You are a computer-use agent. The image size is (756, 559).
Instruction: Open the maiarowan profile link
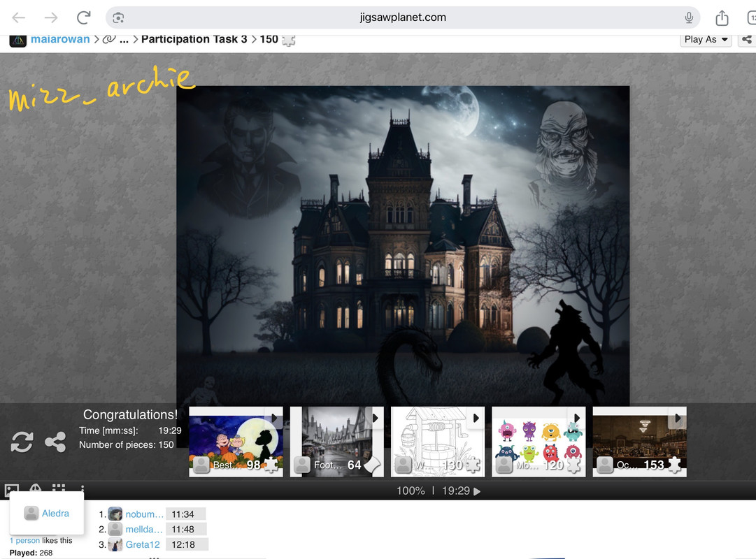point(60,40)
